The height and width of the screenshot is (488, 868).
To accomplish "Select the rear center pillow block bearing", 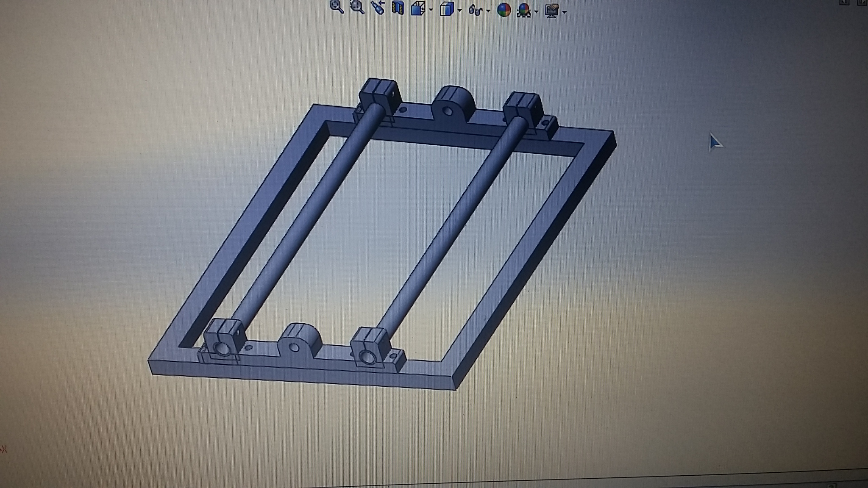I will pyautogui.click(x=453, y=104).
